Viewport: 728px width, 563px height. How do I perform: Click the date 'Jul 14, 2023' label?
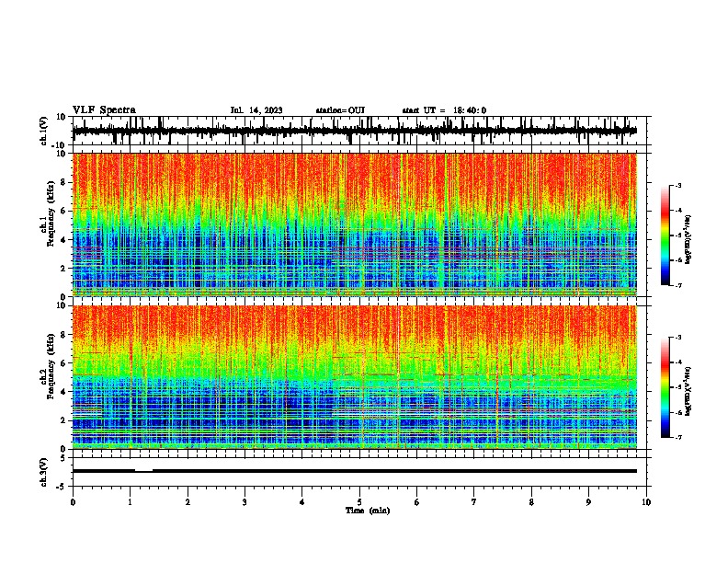tap(256, 110)
